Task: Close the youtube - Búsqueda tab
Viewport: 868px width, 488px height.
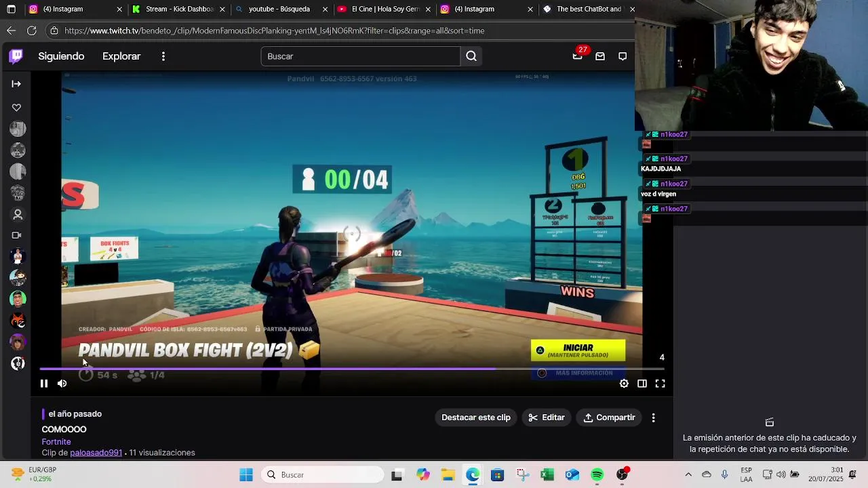Action: pos(325,9)
